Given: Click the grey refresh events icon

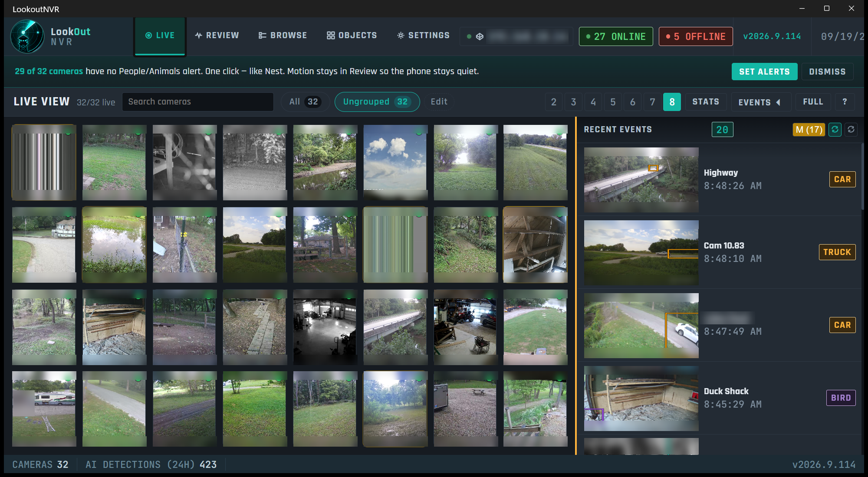Looking at the screenshot, I should [x=851, y=130].
